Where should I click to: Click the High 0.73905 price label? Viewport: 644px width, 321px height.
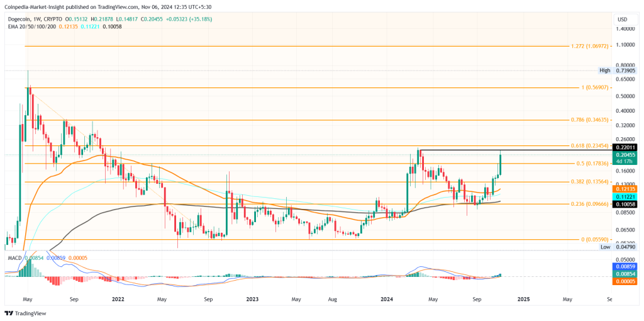(x=619, y=70)
